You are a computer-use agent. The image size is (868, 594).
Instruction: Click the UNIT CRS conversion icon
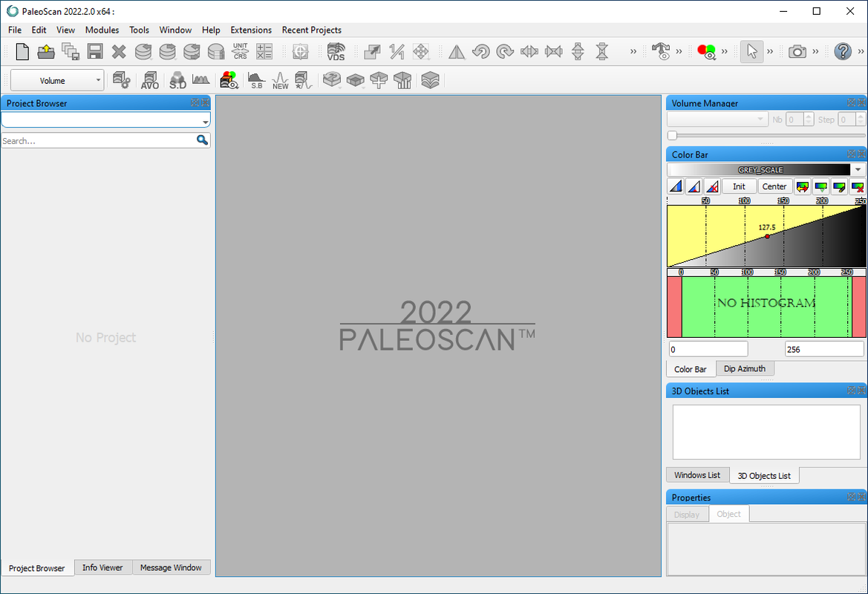tap(241, 51)
